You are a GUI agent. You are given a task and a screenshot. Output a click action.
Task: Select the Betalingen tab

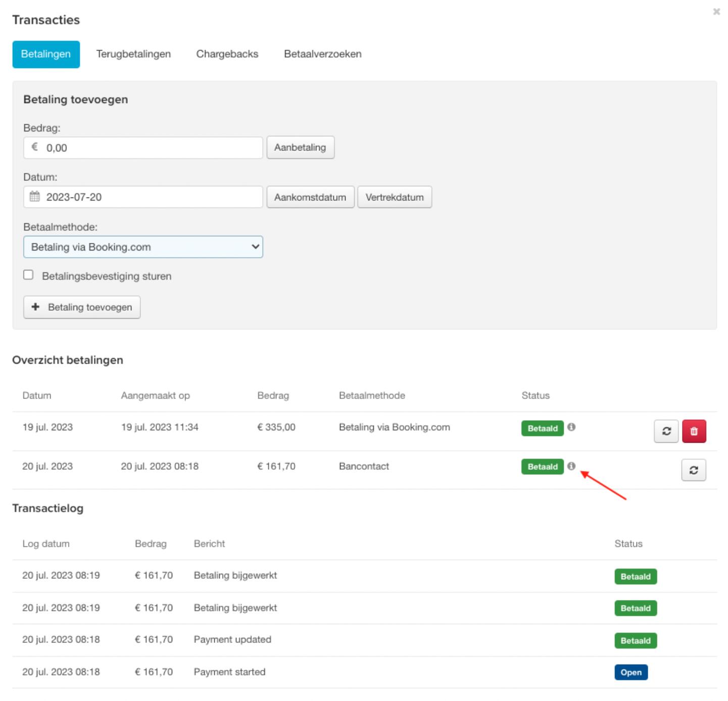46,54
